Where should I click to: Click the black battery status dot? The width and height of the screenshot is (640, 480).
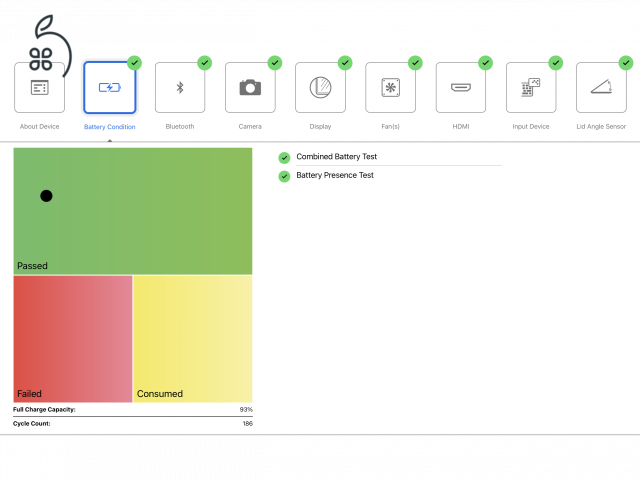pos(46,196)
